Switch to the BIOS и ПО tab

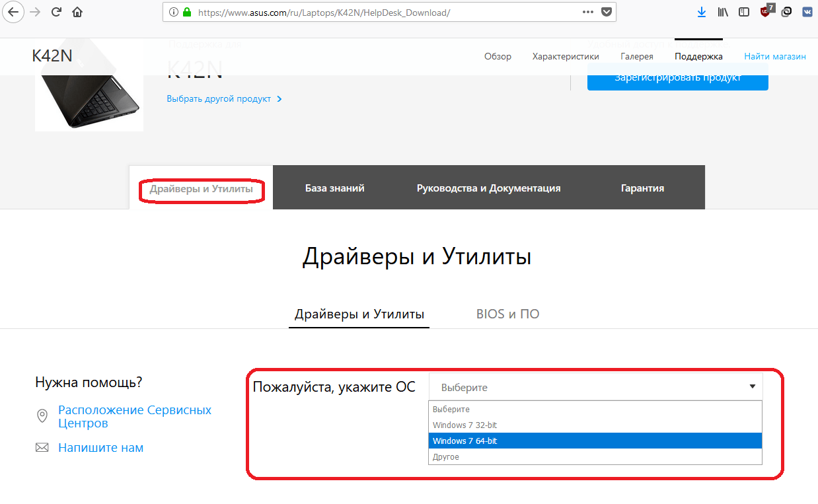click(x=507, y=314)
